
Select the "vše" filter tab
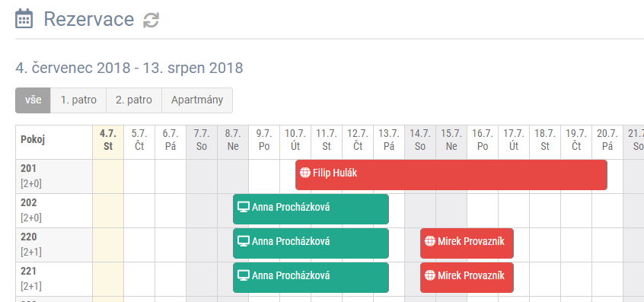(x=33, y=100)
